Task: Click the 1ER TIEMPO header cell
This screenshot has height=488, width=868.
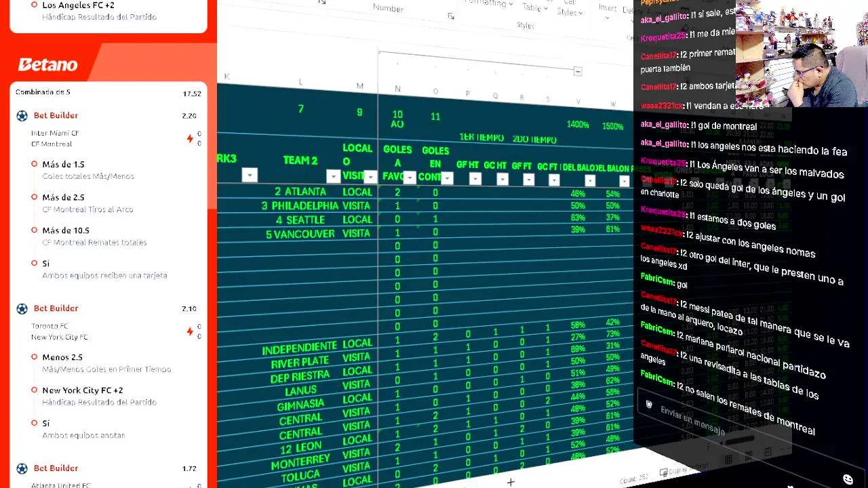Action: point(481,138)
